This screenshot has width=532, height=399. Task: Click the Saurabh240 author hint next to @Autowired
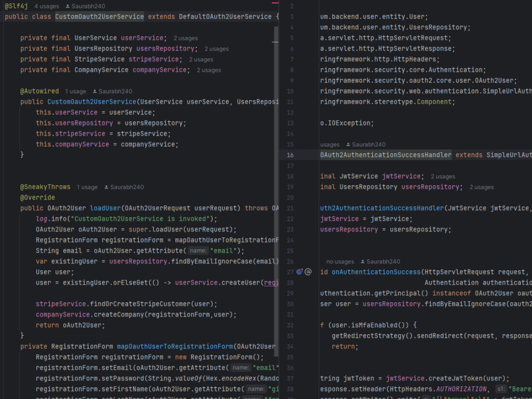tap(112, 92)
